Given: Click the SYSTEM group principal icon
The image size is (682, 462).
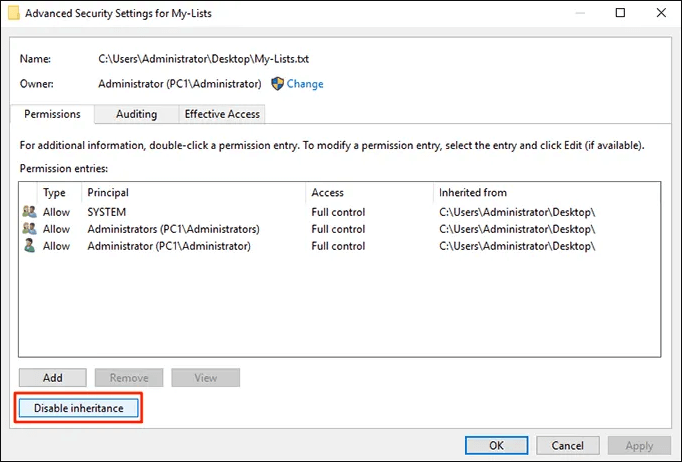Looking at the screenshot, I should click(x=28, y=212).
